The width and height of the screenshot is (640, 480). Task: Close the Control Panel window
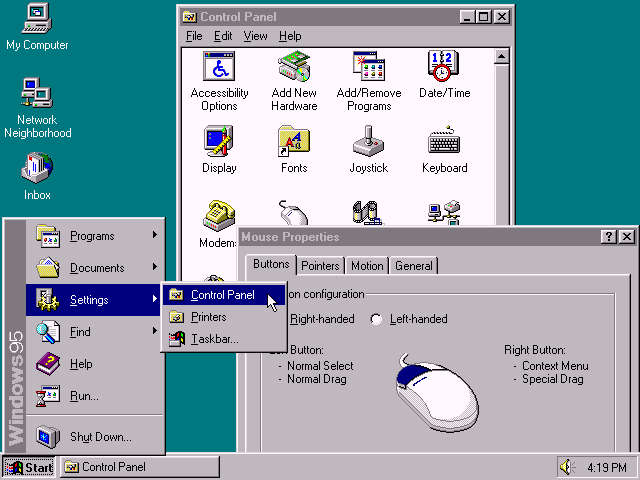502,17
